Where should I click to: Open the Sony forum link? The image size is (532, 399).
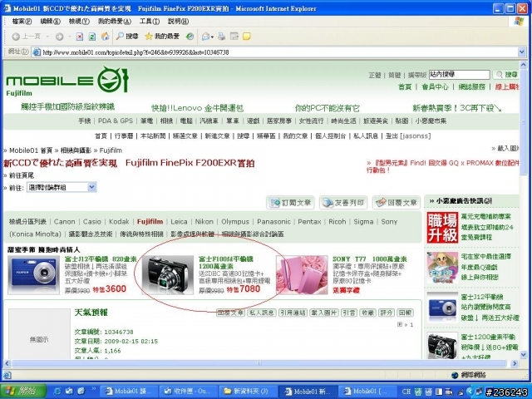(x=389, y=222)
